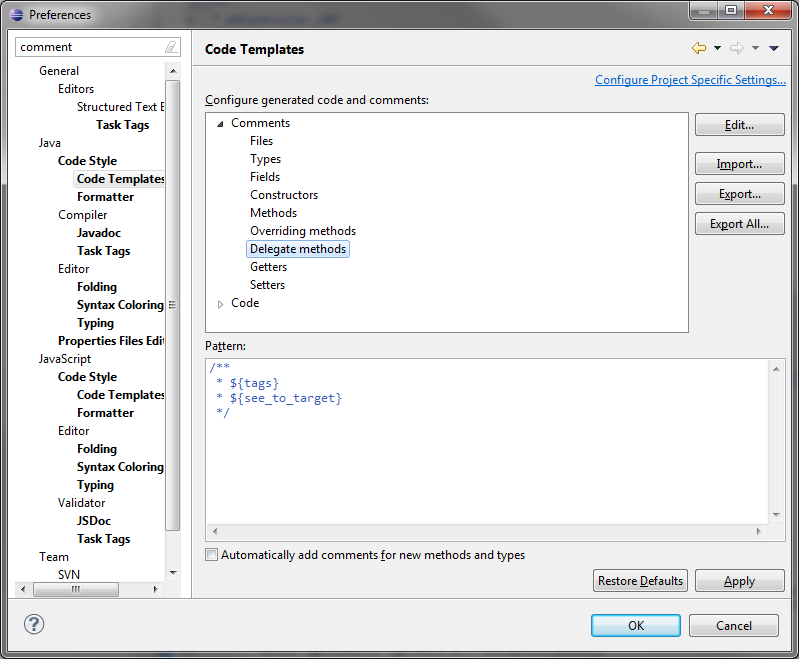Click sidebar horizontal scroll left arrow
Image resolution: width=799 pixels, height=659 pixels.
coord(22,589)
